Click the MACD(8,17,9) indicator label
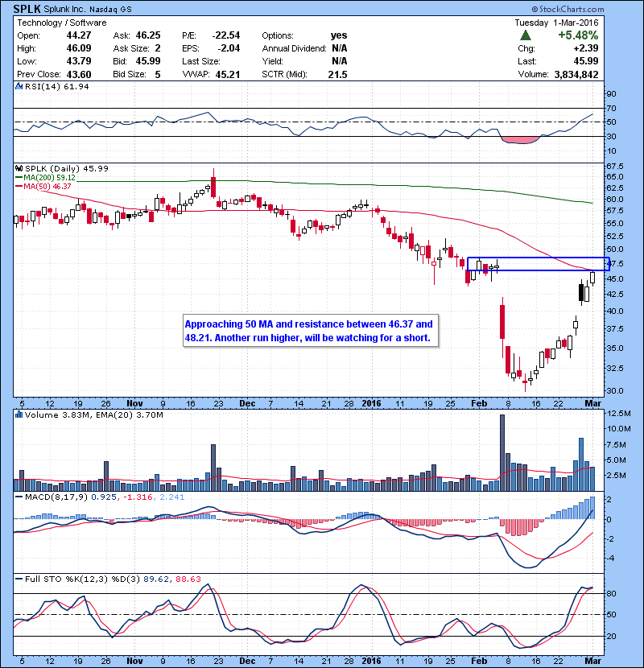The height and width of the screenshot is (668, 644). [x=56, y=497]
